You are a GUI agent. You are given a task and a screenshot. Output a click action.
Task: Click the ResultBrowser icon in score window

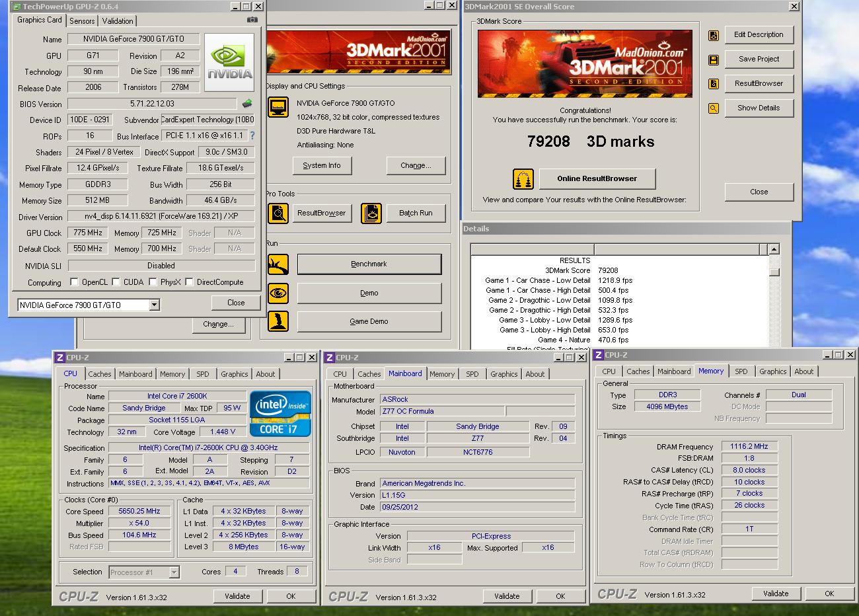714,84
